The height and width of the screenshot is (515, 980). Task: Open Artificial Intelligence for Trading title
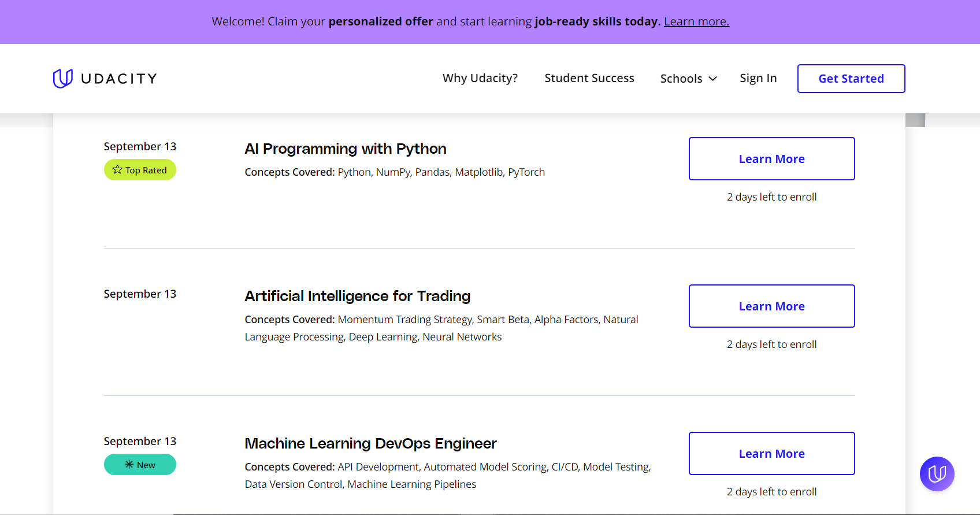coord(357,297)
